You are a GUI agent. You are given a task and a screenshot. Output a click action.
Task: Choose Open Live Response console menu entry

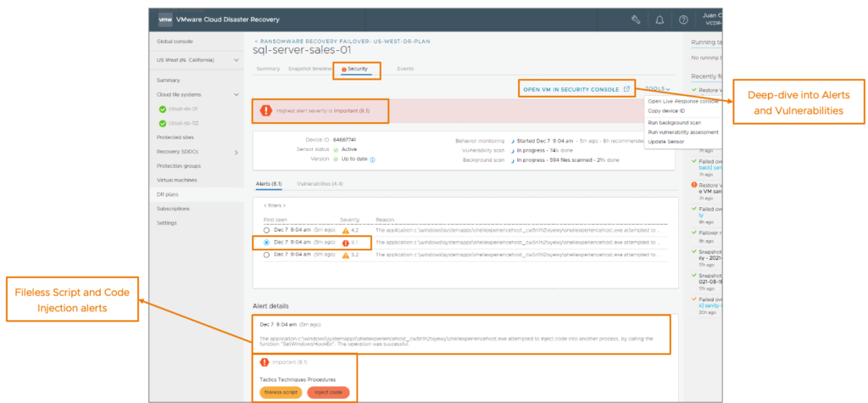(683, 102)
